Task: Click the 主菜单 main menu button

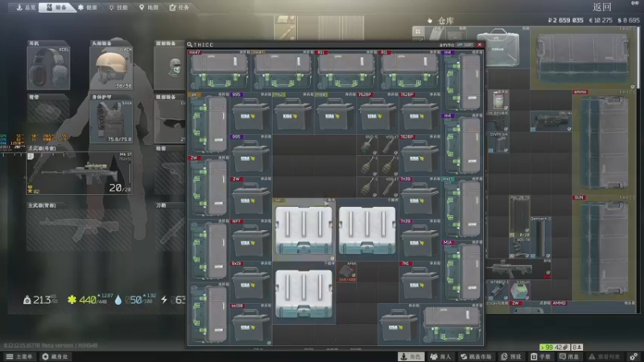Action: click(x=19, y=356)
